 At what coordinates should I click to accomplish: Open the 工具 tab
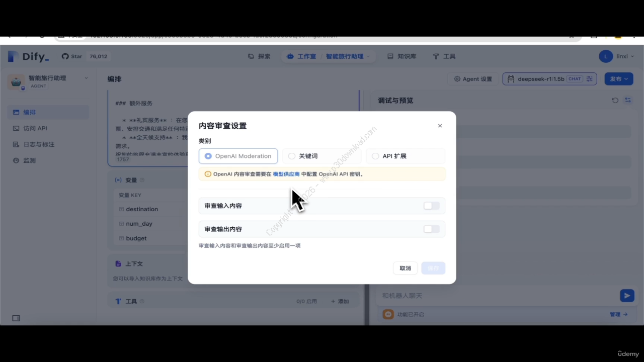[x=444, y=56]
